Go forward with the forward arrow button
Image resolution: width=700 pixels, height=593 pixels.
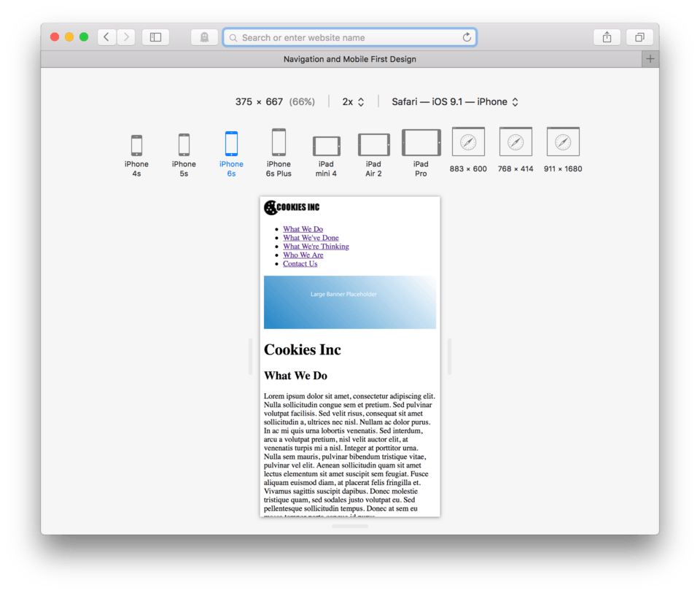click(x=126, y=37)
